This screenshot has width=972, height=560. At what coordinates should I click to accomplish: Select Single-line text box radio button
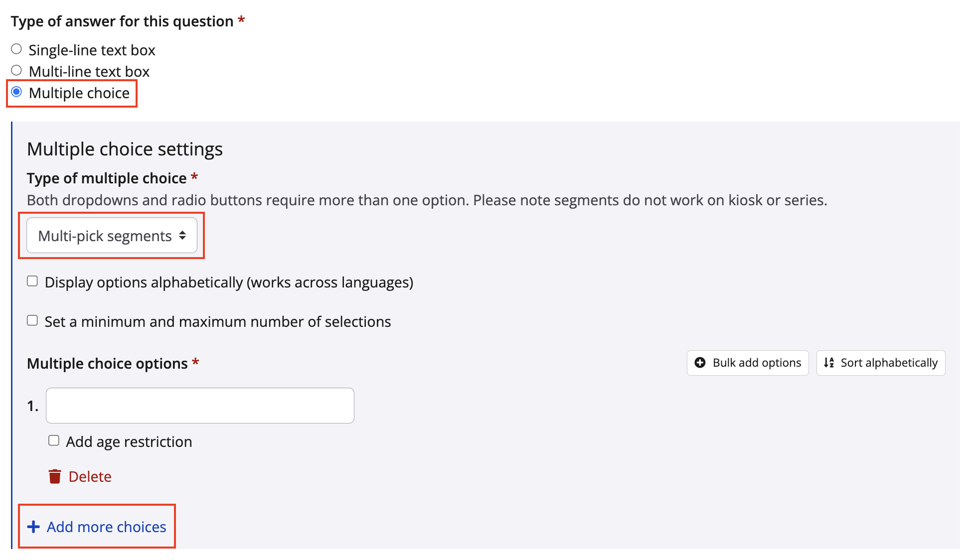coord(16,49)
